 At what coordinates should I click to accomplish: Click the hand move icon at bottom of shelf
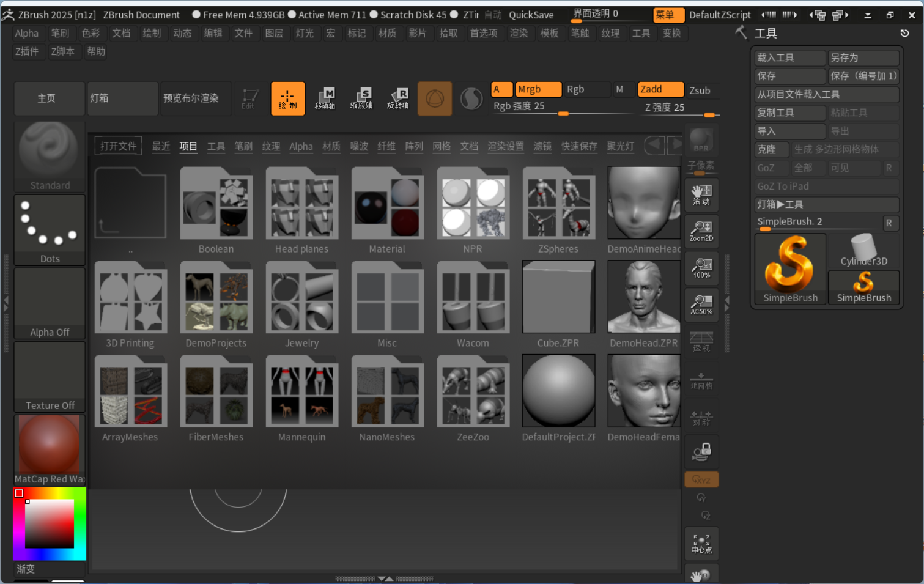click(x=701, y=574)
